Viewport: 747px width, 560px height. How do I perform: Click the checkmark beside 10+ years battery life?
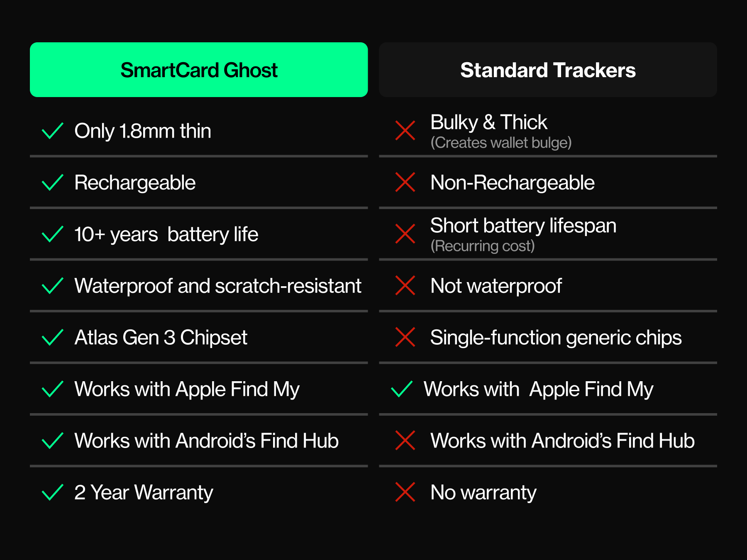tap(53, 234)
